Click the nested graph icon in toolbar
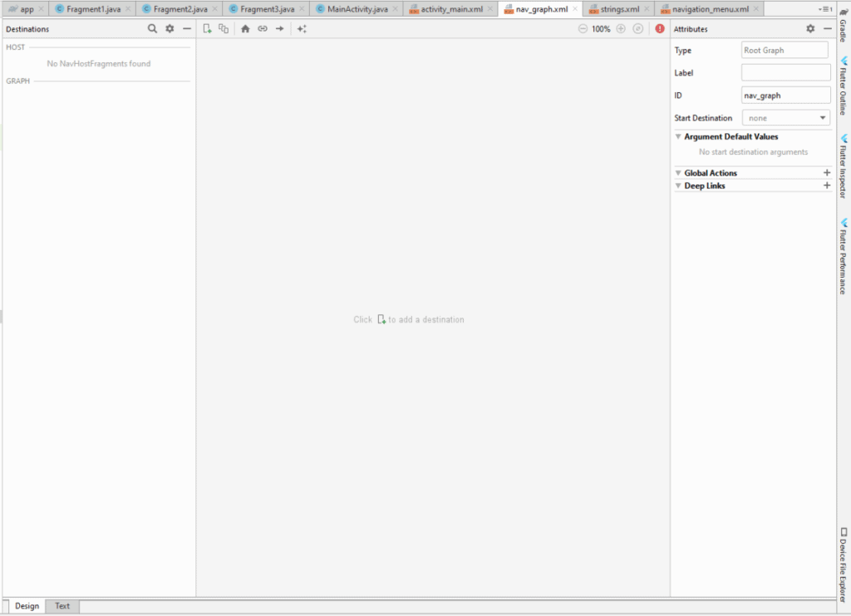 coord(224,28)
